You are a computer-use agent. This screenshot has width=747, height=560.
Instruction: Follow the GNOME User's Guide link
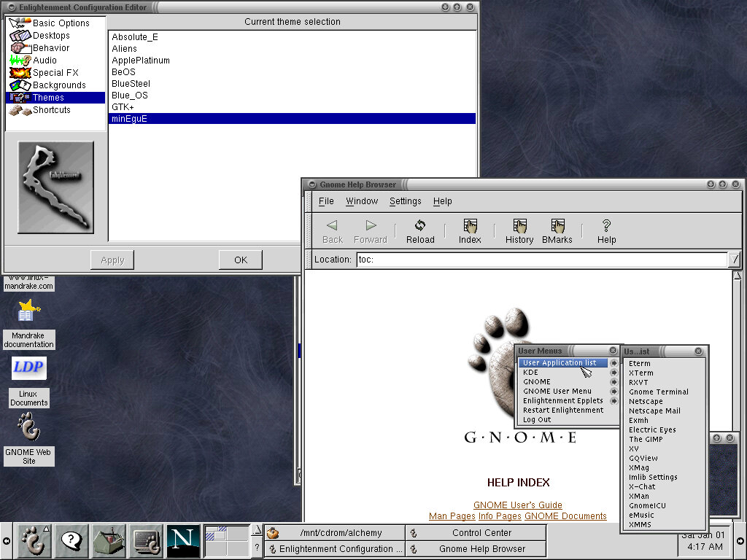[517, 505]
